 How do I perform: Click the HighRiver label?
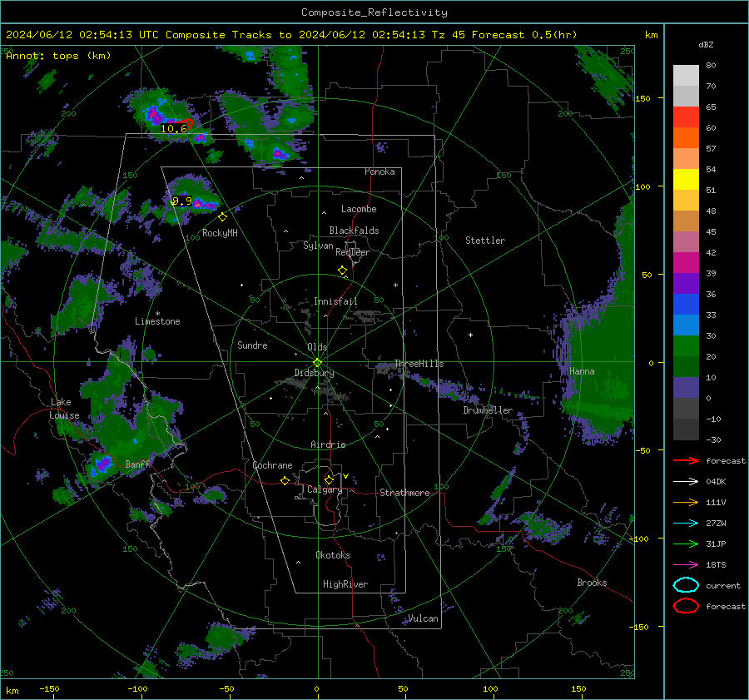[x=345, y=584]
